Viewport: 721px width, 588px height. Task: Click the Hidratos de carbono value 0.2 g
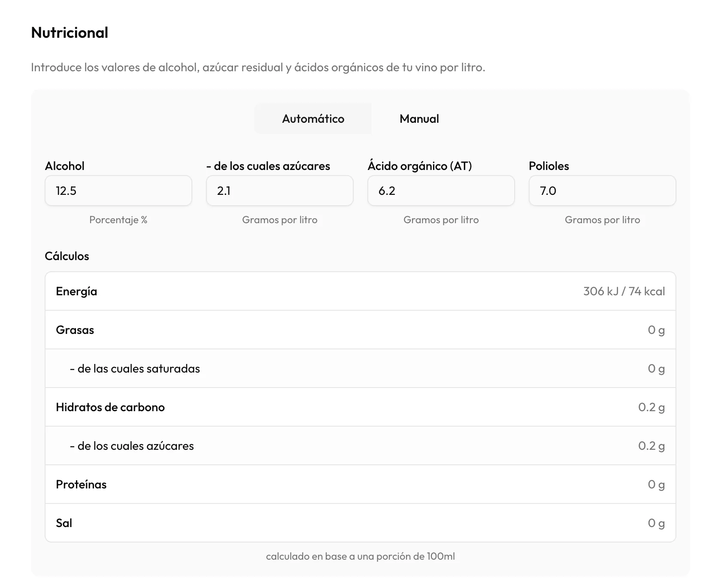point(651,407)
